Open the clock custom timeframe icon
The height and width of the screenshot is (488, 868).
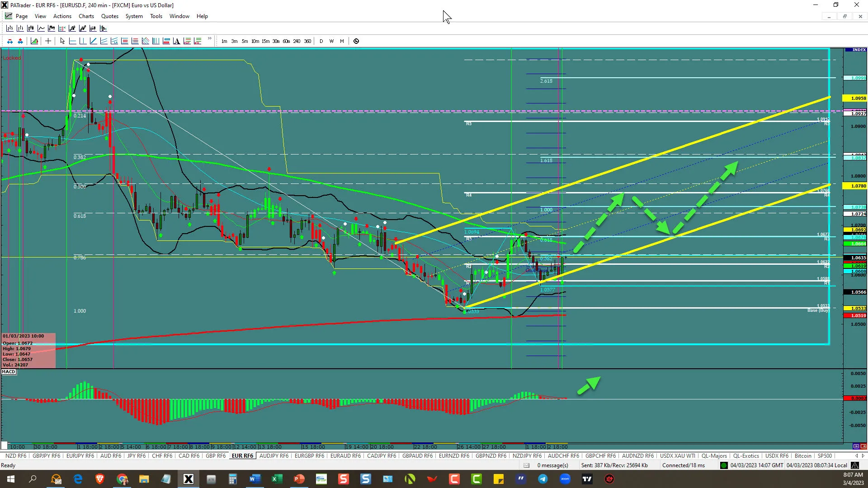[x=356, y=41]
